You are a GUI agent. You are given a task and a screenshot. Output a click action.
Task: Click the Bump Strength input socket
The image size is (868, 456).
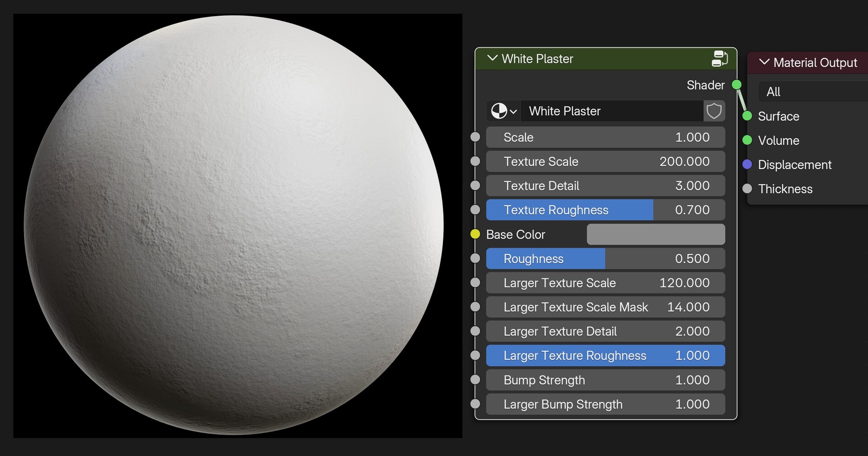click(476, 380)
